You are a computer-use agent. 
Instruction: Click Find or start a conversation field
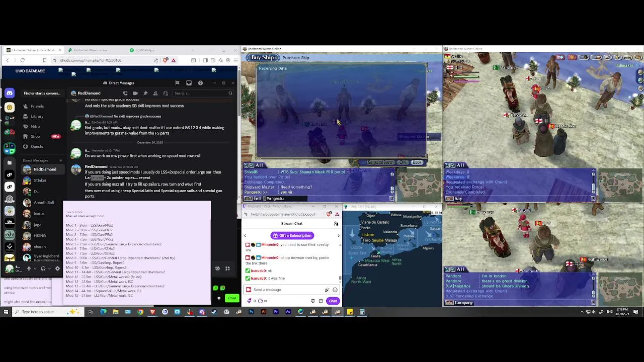[42, 93]
